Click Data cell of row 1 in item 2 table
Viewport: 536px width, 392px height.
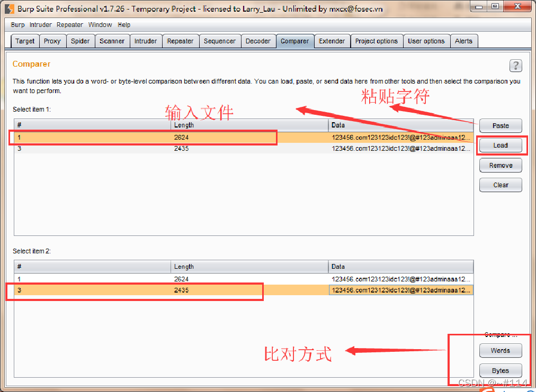coord(401,279)
